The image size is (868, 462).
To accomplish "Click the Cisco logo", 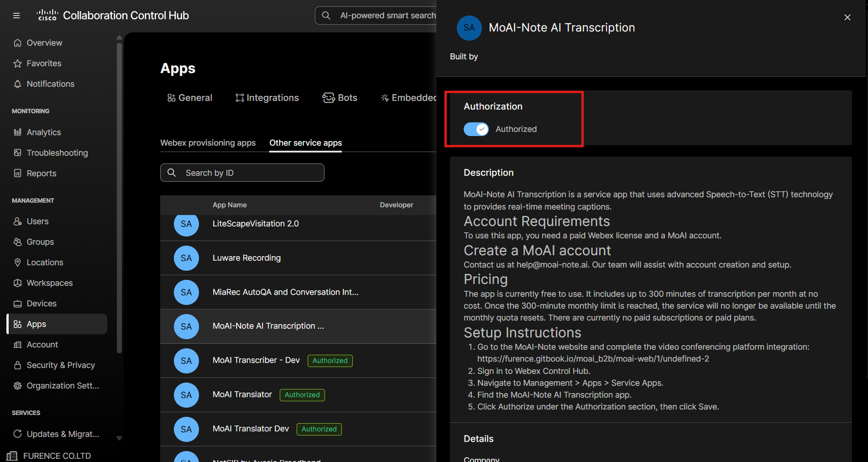I will 47,15.
